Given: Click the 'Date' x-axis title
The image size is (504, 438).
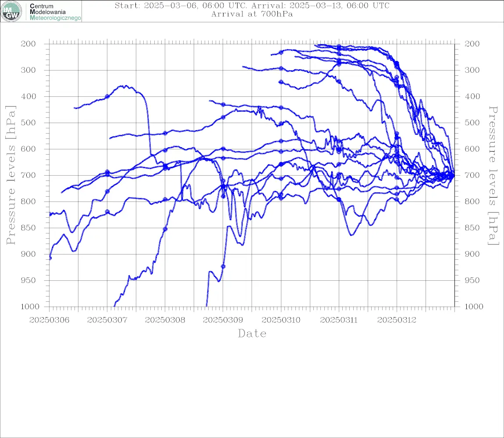Looking at the screenshot, I should 252,333.
